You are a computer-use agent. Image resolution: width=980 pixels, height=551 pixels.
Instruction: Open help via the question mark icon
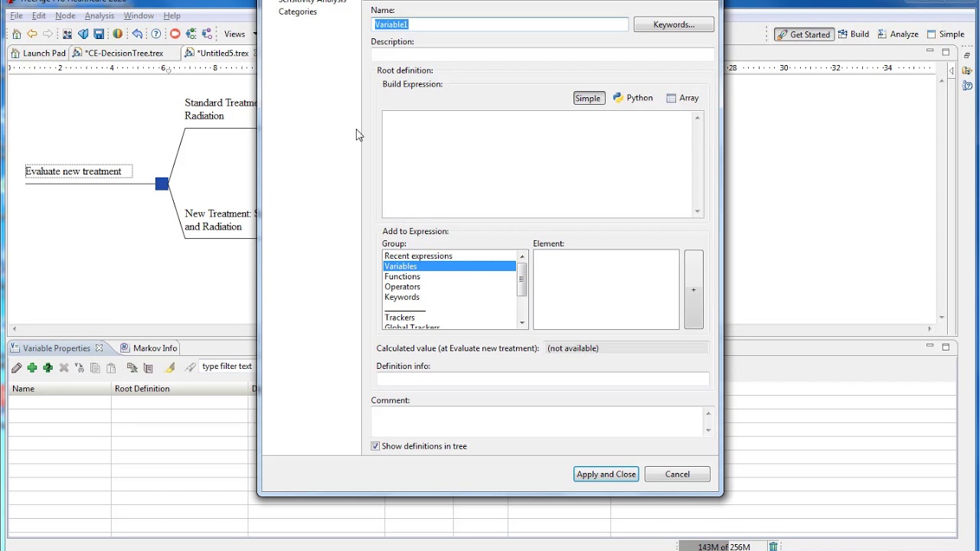156,34
